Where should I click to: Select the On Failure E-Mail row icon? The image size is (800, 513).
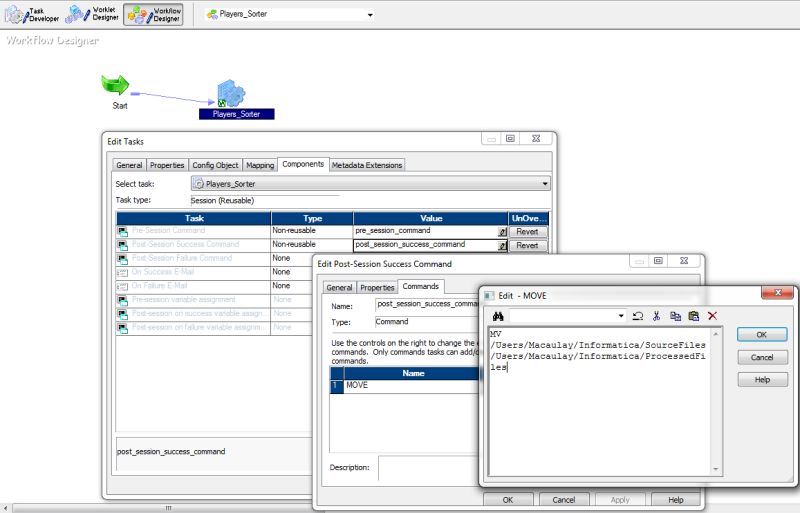(122, 287)
